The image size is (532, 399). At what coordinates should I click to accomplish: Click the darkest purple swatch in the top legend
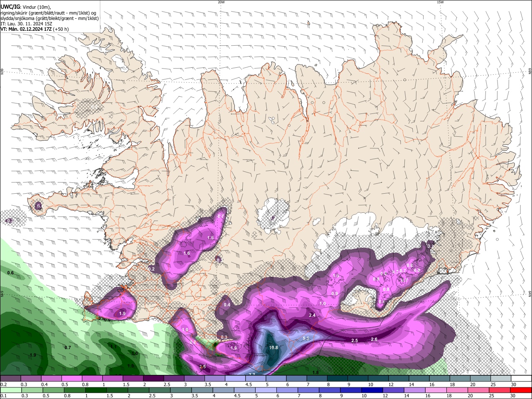(153, 378)
